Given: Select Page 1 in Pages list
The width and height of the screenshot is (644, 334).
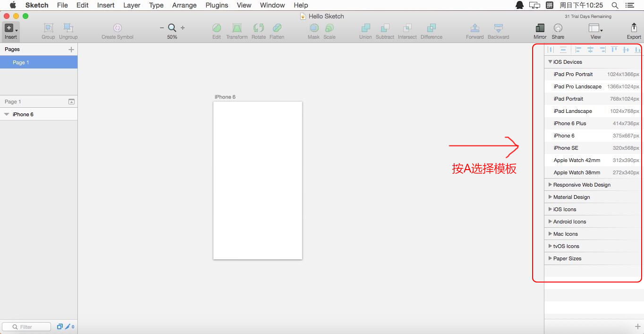Looking at the screenshot, I should point(39,62).
